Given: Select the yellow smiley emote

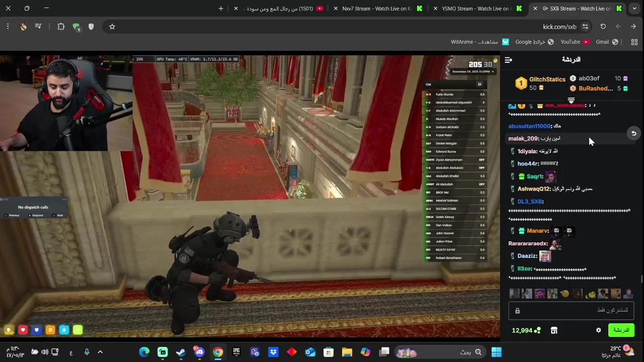Looking at the screenshot, I should click(565, 294).
